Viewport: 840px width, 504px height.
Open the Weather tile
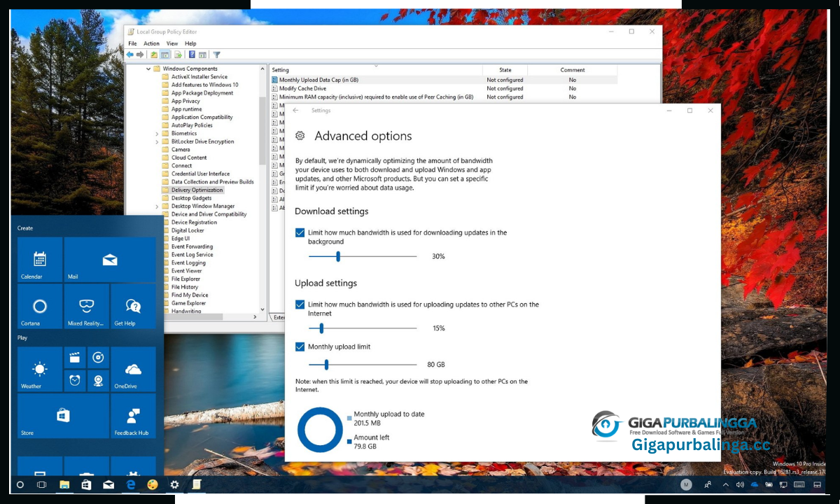pyautogui.click(x=40, y=369)
